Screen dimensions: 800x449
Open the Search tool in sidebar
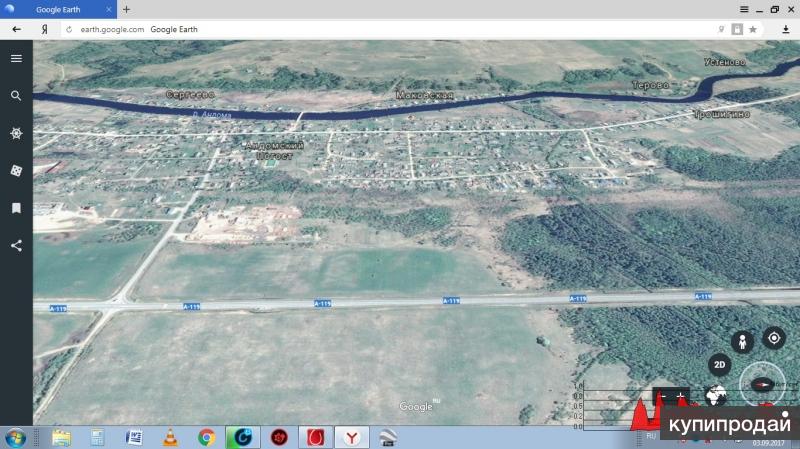[x=16, y=96]
